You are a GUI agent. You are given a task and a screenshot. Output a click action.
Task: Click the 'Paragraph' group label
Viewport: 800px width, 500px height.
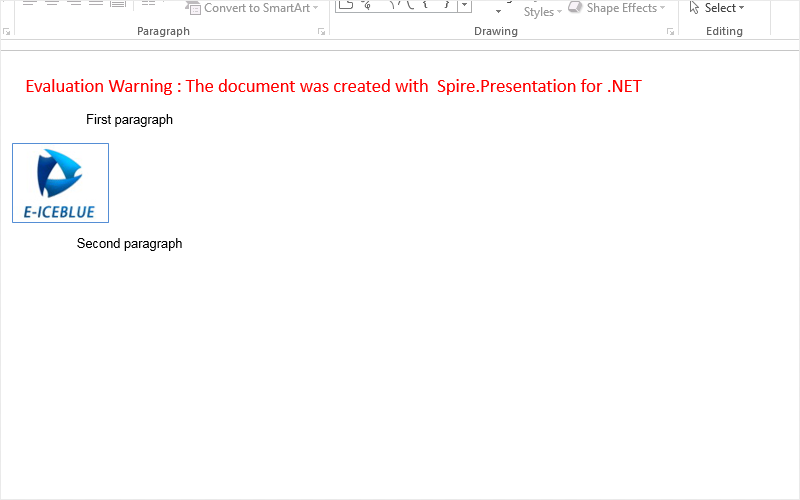pos(163,31)
